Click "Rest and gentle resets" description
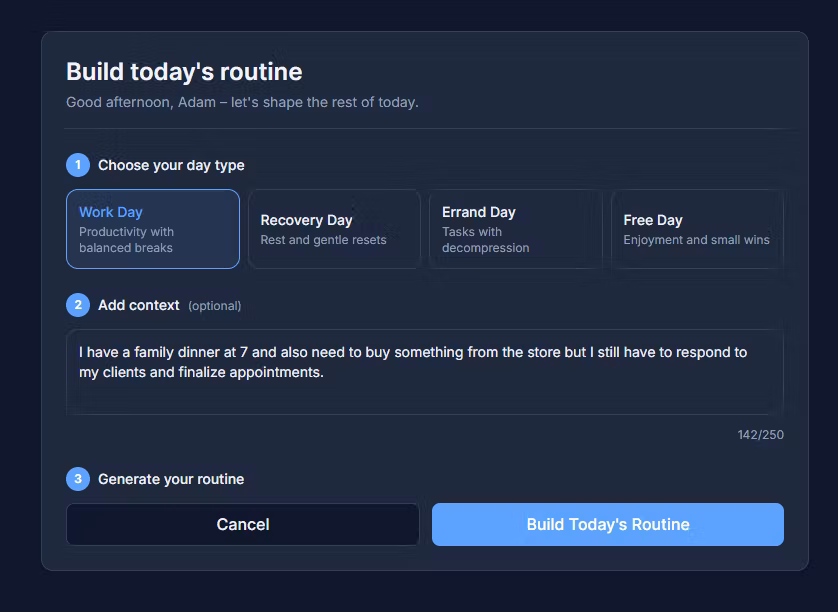The width and height of the screenshot is (838, 612). pos(323,240)
